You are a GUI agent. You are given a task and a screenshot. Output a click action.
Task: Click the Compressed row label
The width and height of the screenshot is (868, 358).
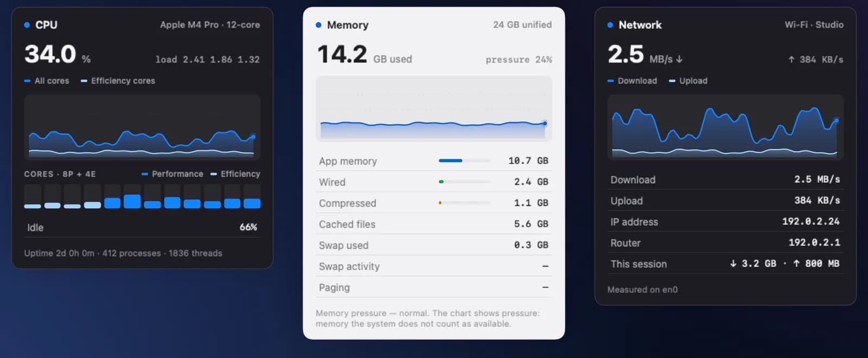click(x=347, y=203)
